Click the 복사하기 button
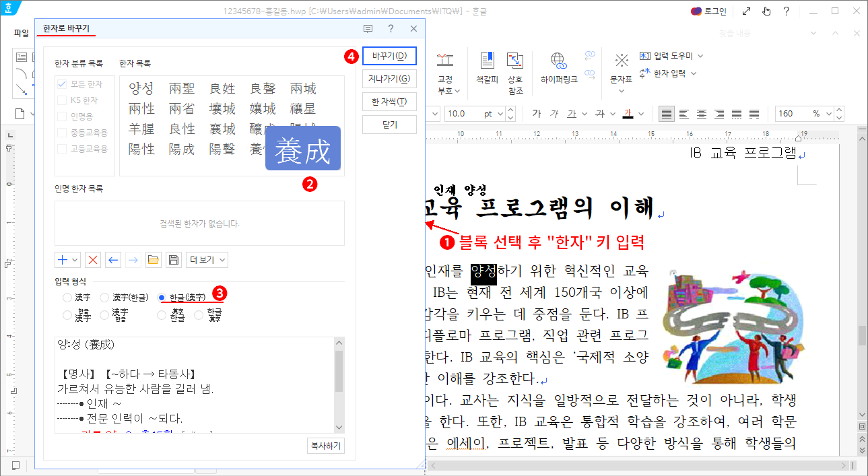Viewport: 868px width, 476px height. (325, 446)
